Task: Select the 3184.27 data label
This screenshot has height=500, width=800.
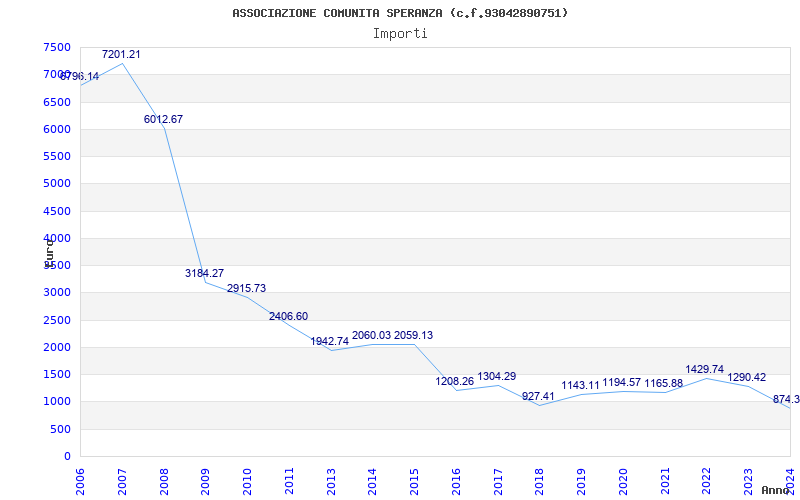Action: (204, 273)
